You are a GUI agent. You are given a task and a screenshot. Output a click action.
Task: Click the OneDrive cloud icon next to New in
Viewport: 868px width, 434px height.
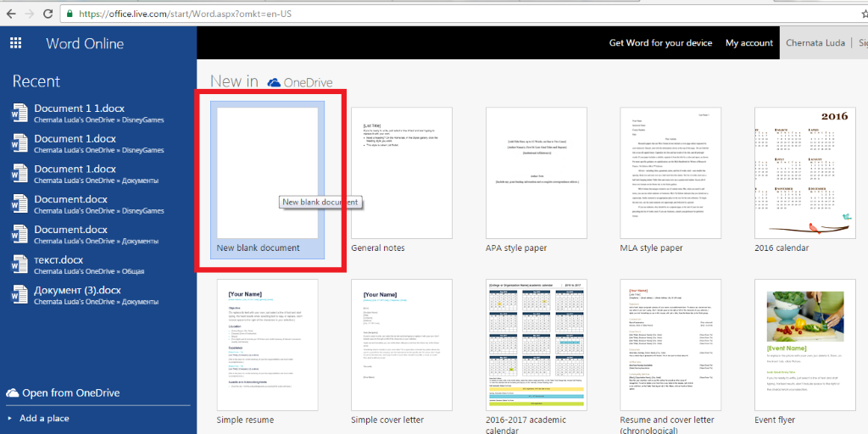(274, 83)
